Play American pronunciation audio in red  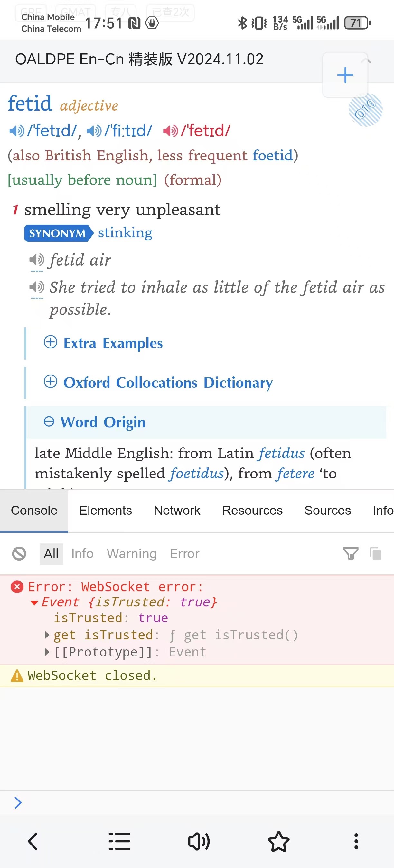coord(170,131)
